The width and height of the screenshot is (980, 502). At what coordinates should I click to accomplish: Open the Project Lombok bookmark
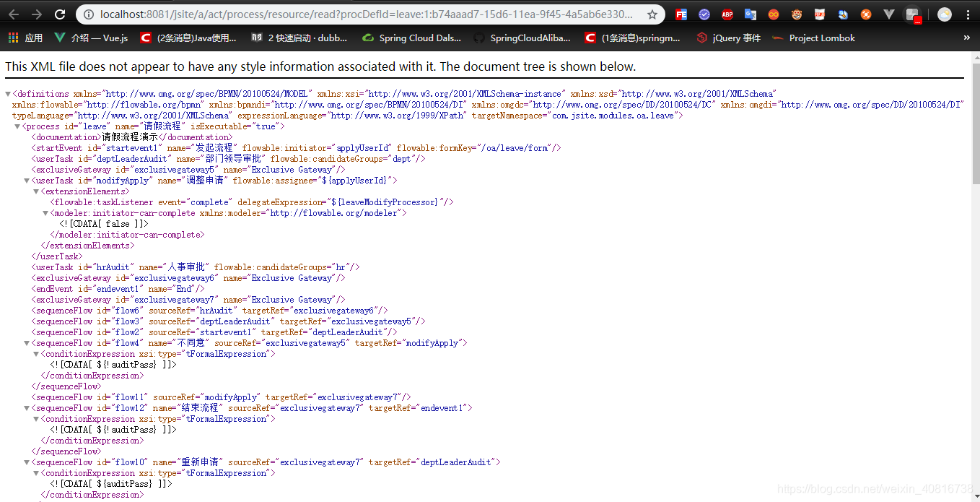tap(814, 38)
